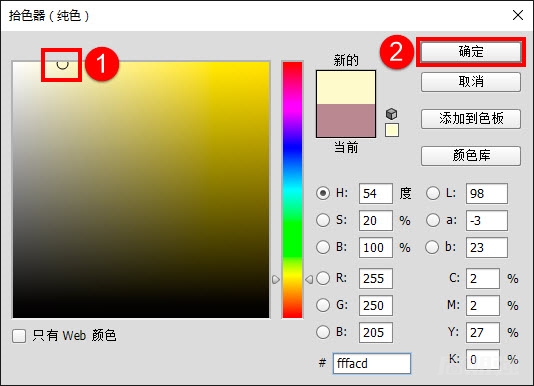
Task: Click the C cyan field
Action: coord(483,278)
